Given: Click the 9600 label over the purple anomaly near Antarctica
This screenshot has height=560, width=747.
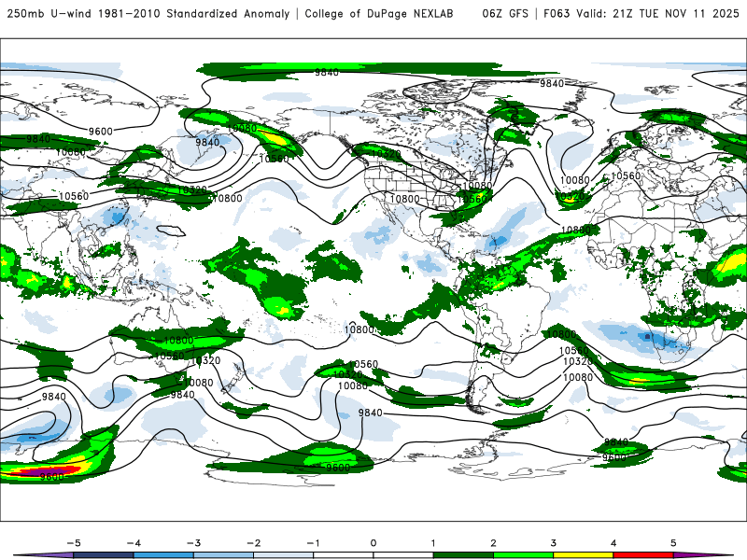Looking at the screenshot, I should tap(51, 477).
